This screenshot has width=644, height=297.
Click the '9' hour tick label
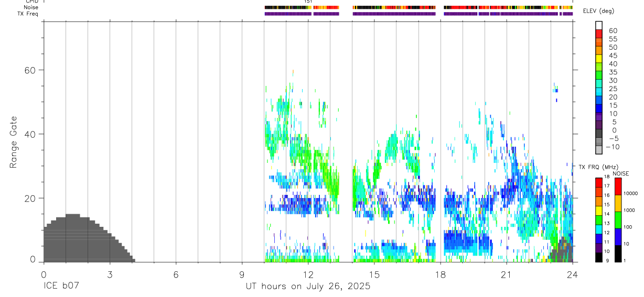click(x=242, y=274)
